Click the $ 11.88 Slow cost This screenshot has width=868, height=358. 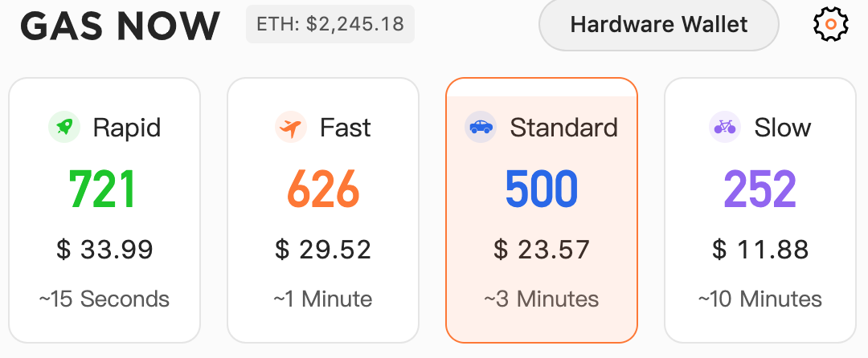pos(760,250)
